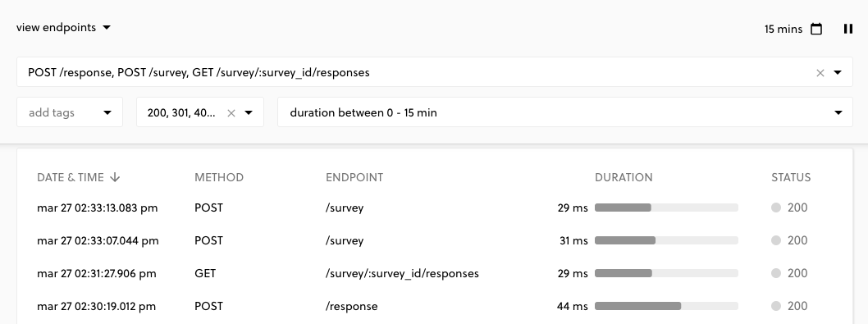
Task: Click the GET method cell
Action: (205, 273)
